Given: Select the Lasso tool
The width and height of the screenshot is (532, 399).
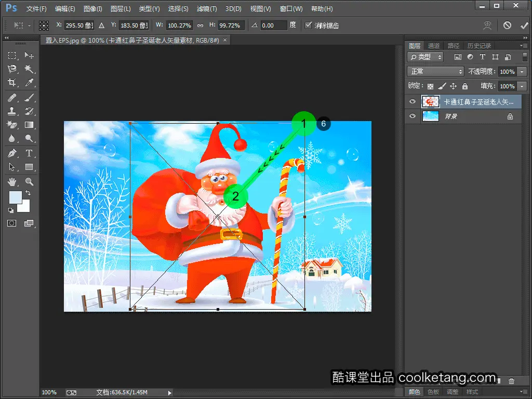Looking at the screenshot, I should click(x=12, y=69).
